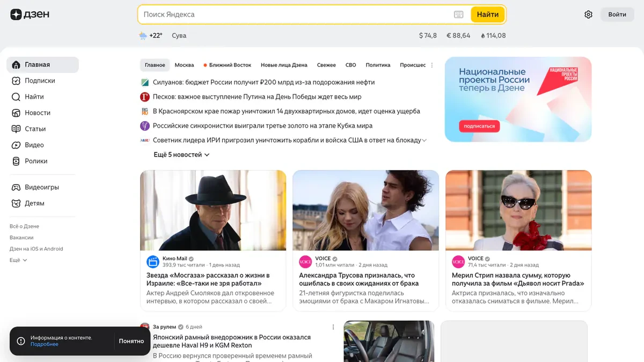Click the oil price indicator 114,08
644x362 pixels.
494,35
